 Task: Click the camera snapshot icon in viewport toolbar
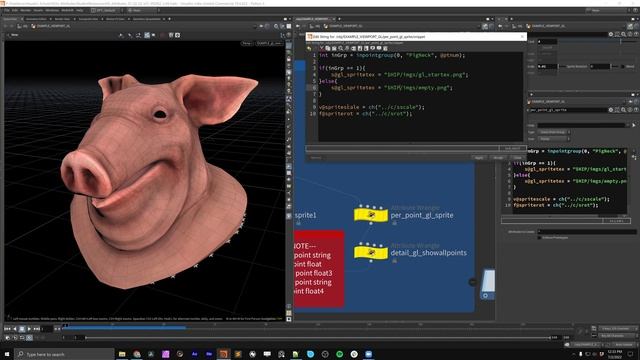point(178,36)
